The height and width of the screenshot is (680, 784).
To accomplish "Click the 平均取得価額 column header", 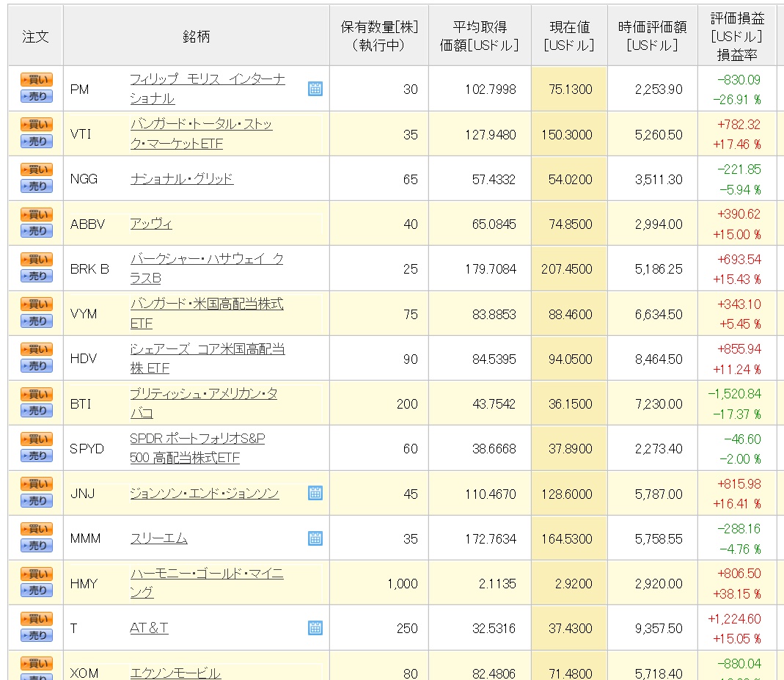I will pos(480,36).
